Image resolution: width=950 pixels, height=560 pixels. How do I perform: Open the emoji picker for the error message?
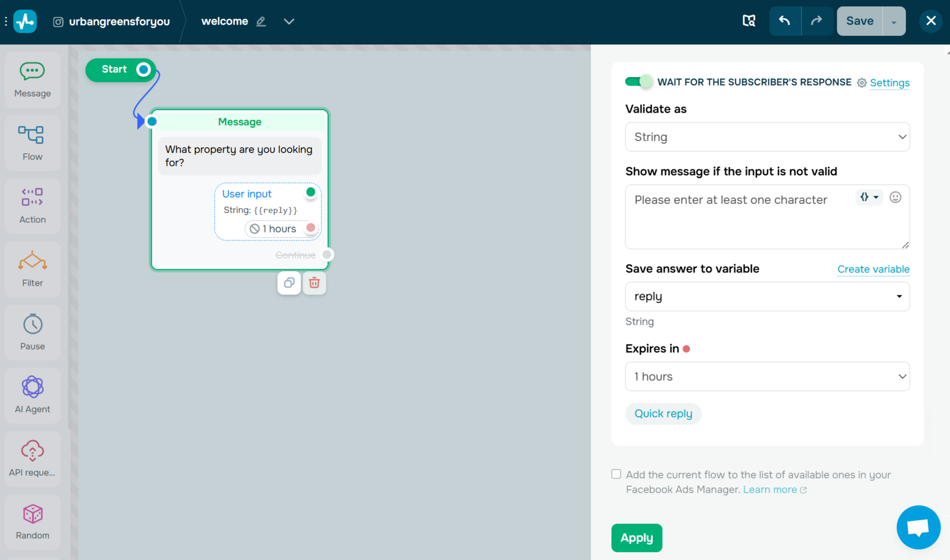(895, 197)
